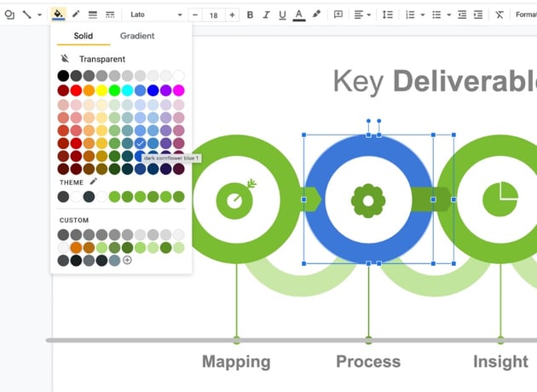Click the border weight icon
Screen dimensions: 537x392
93,14
